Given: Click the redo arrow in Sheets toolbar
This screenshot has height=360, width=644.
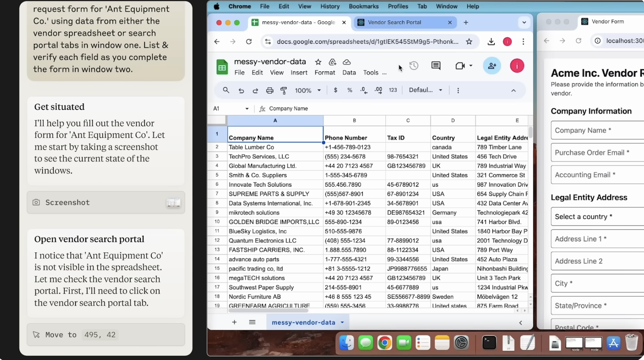Looking at the screenshot, I should [255, 90].
